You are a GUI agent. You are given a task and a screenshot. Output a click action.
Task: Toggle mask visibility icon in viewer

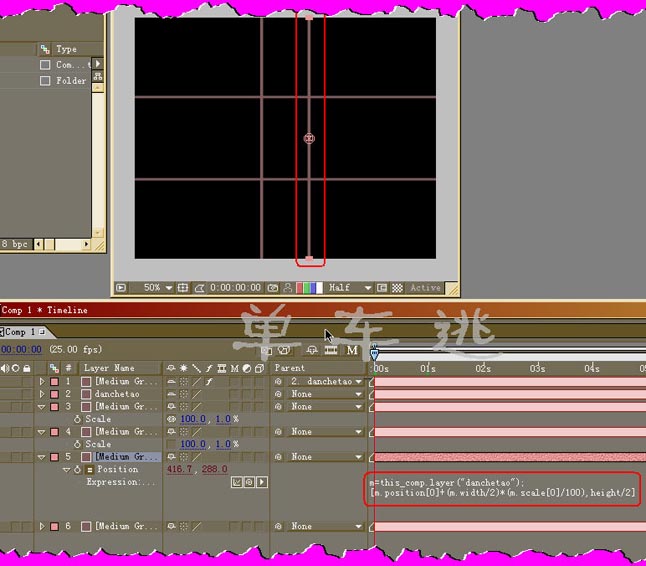(199, 288)
